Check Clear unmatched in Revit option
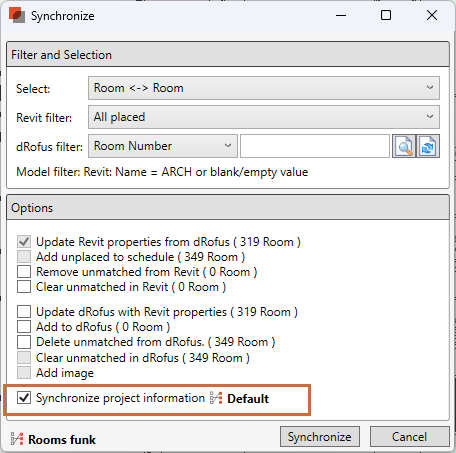The width and height of the screenshot is (456, 453). click(24, 287)
